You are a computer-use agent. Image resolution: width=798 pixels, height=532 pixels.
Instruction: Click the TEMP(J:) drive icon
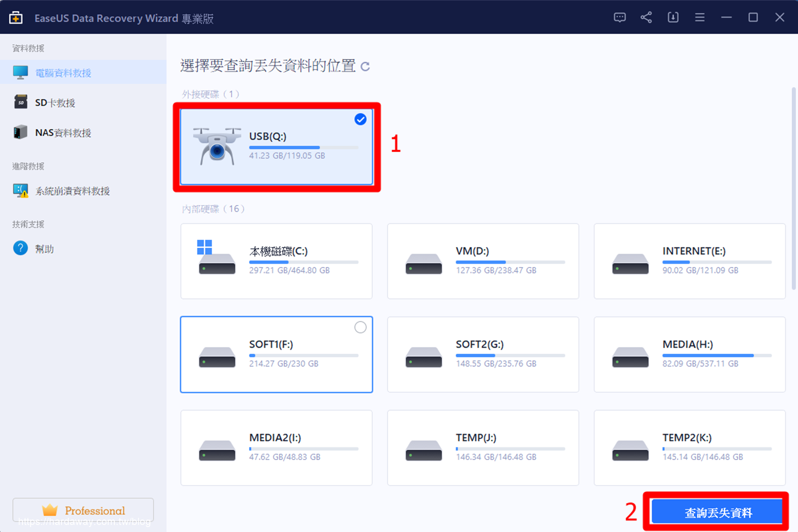(424, 450)
